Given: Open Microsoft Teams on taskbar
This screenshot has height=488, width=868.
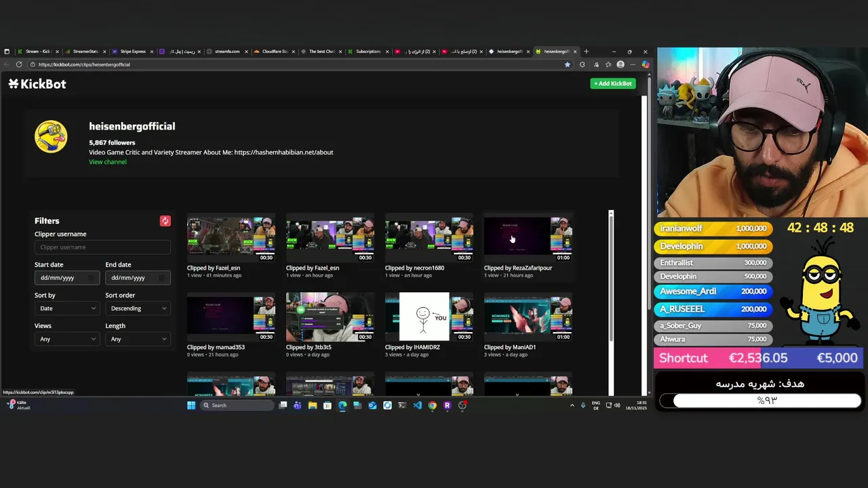Looking at the screenshot, I should (x=297, y=405).
